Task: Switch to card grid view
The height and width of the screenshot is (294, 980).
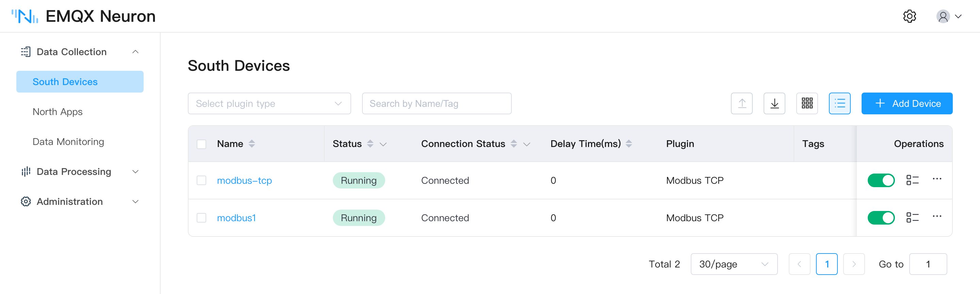Action: [x=807, y=103]
